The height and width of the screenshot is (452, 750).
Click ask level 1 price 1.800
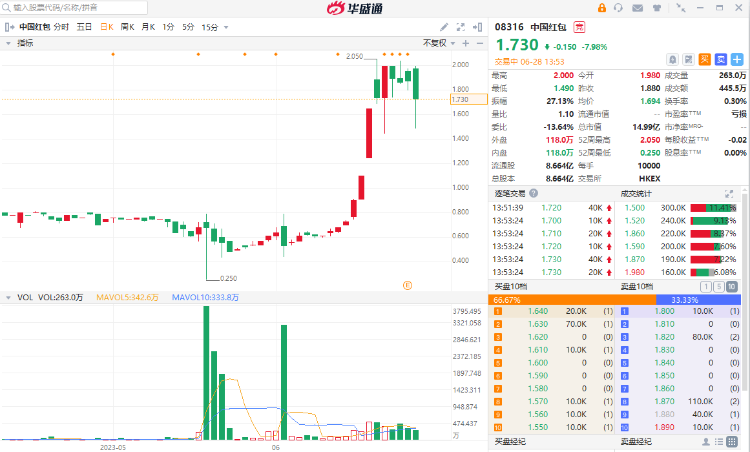pyautogui.click(x=664, y=311)
